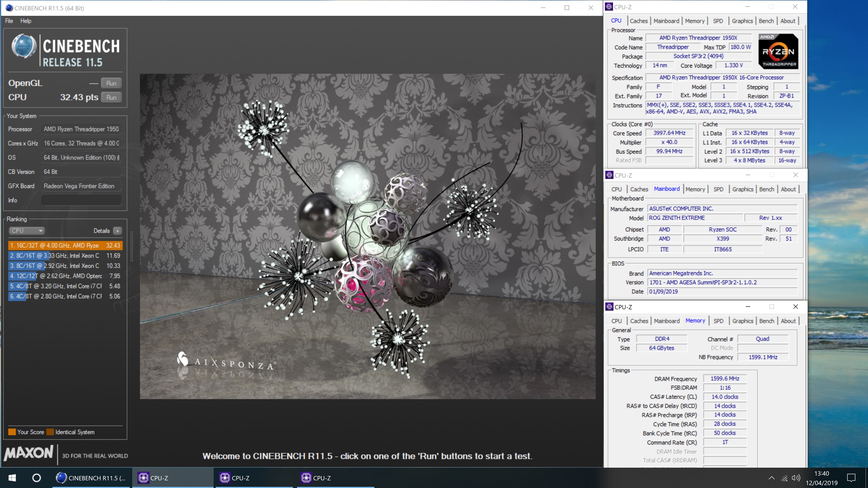868x488 pixels.
Task: Select ranking row 5 4C/8T 3.20 GHz Core i7
Action: (x=65, y=286)
